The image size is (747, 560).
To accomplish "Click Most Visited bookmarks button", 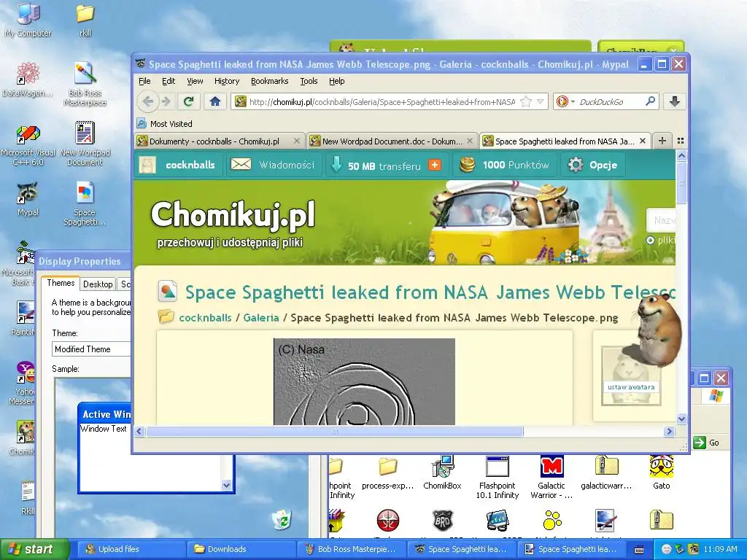I will 164,124.
